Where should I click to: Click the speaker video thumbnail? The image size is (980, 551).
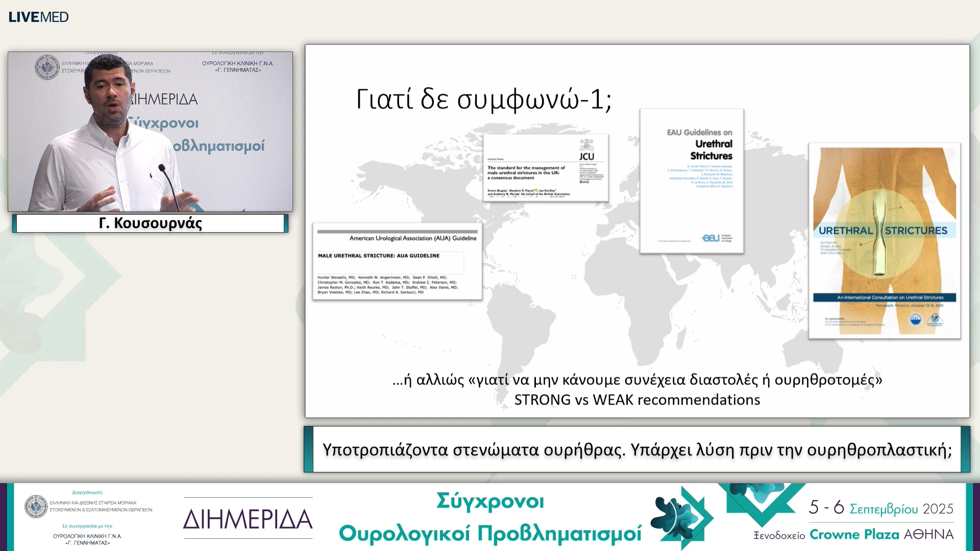click(x=150, y=132)
